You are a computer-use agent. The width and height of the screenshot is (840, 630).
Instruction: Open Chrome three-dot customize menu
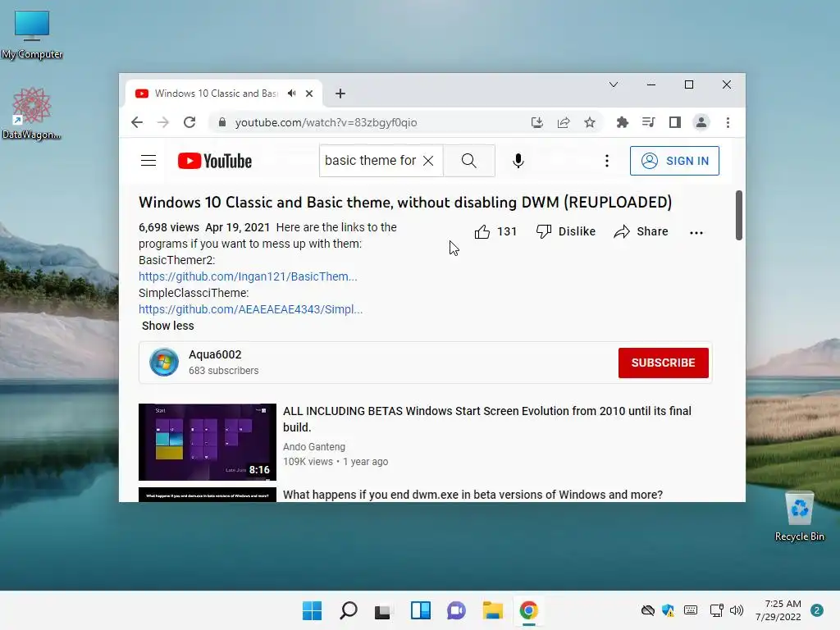coord(728,123)
